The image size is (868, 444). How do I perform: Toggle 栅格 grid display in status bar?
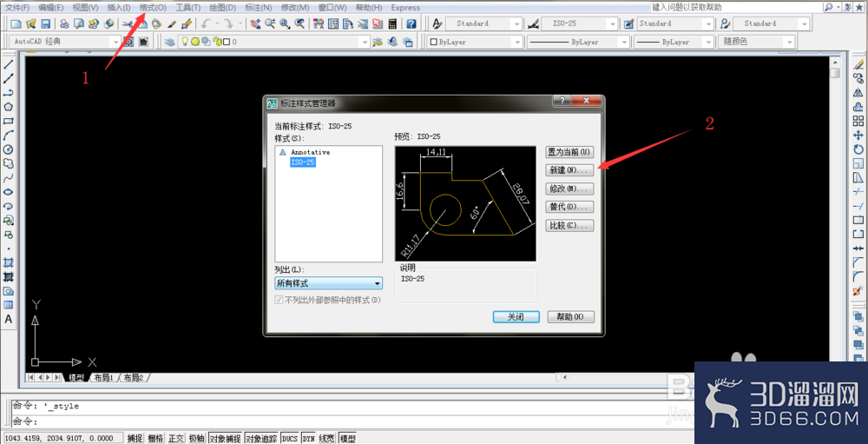coord(155,439)
